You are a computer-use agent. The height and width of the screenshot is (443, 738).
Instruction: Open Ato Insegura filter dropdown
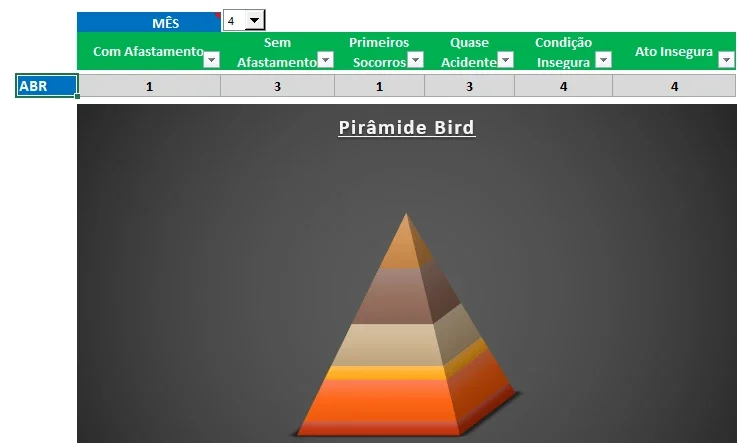click(726, 60)
